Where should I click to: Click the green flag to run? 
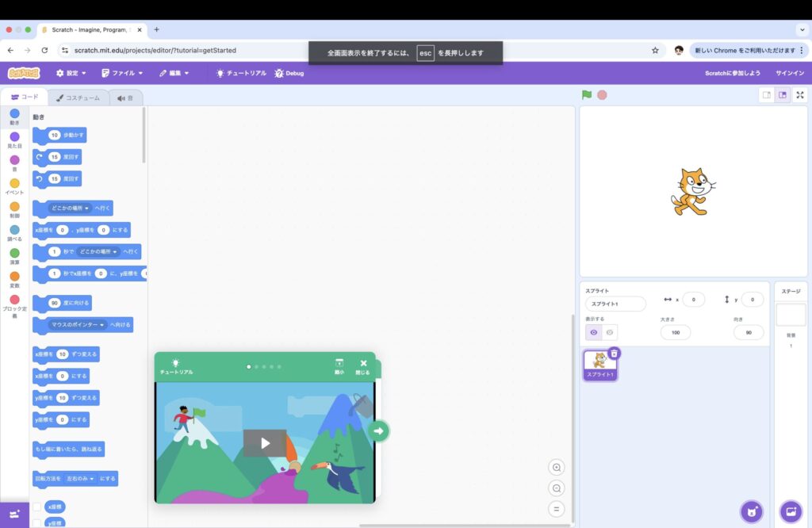pos(586,94)
